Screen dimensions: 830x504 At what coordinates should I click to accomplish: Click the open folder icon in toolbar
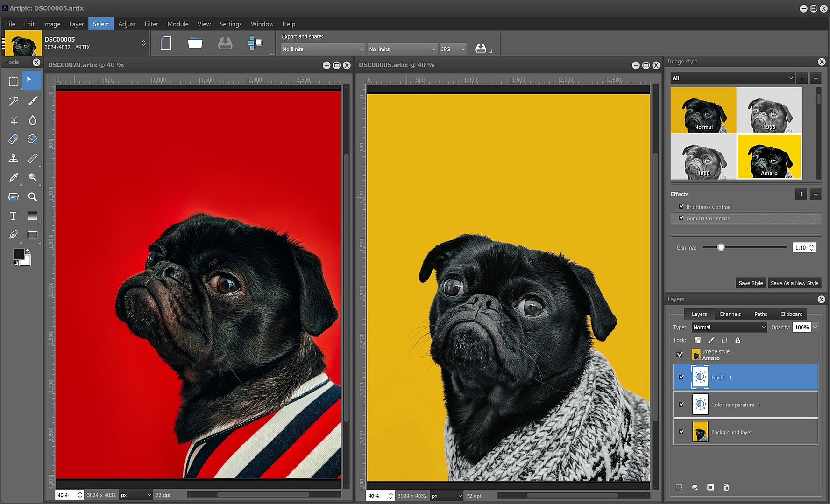[x=195, y=43]
